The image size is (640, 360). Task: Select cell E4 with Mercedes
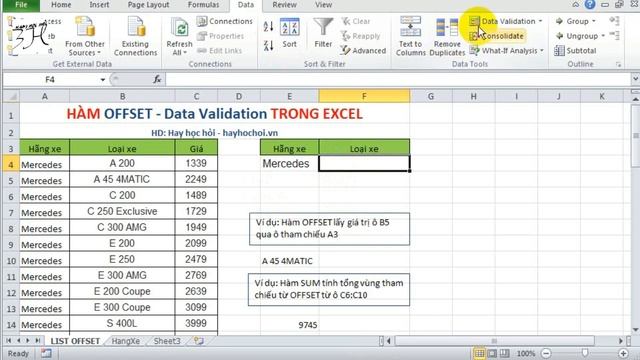289,164
